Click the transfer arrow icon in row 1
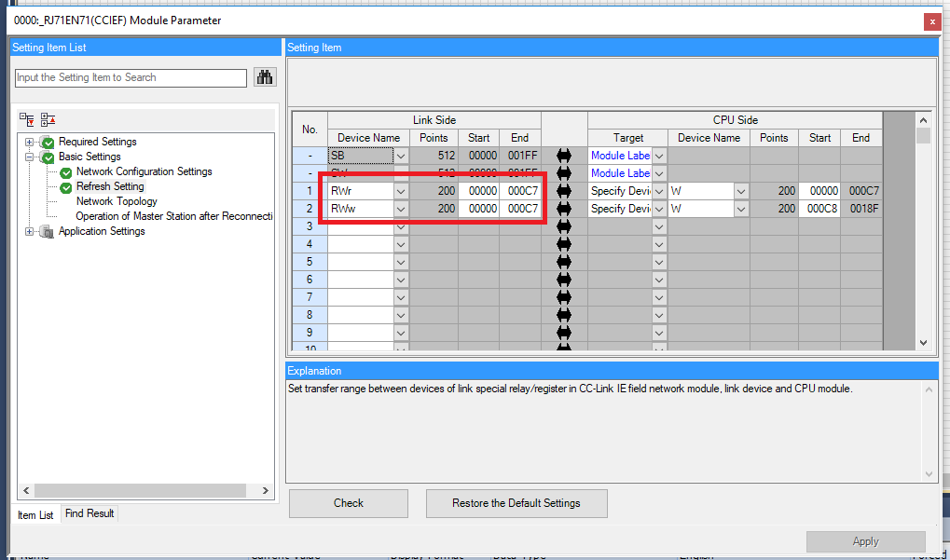 [563, 191]
